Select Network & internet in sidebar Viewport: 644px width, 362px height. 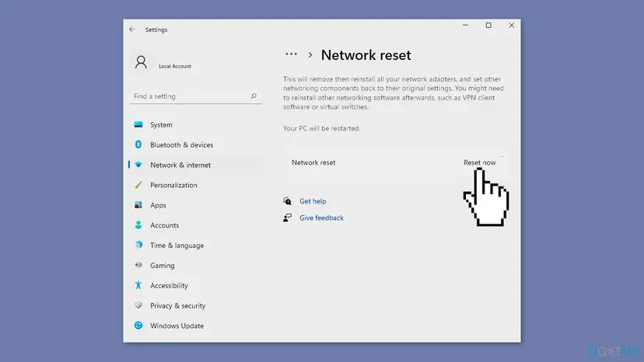(x=195, y=165)
